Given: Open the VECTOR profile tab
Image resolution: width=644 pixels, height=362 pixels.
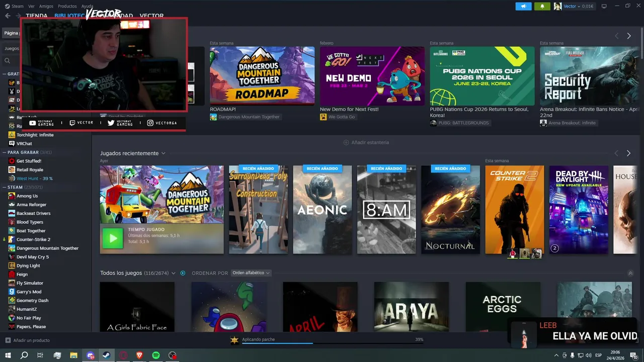Looking at the screenshot, I should (151, 16).
